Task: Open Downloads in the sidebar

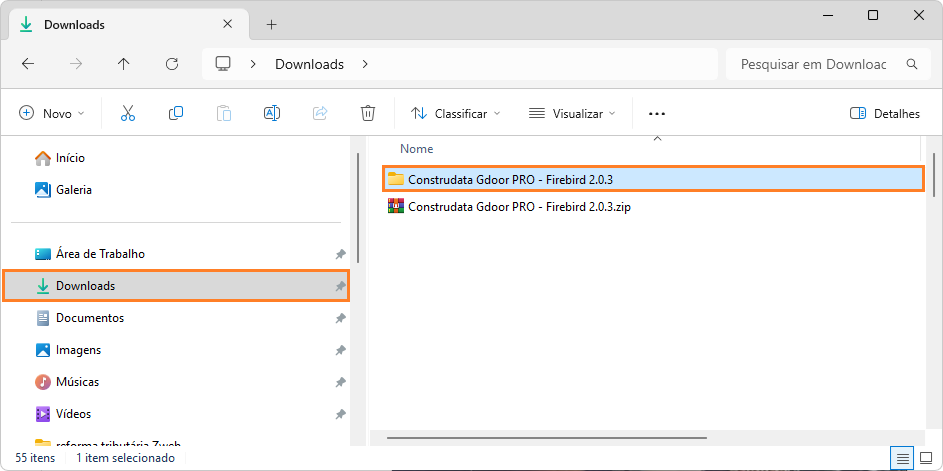Action: coord(176,286)
